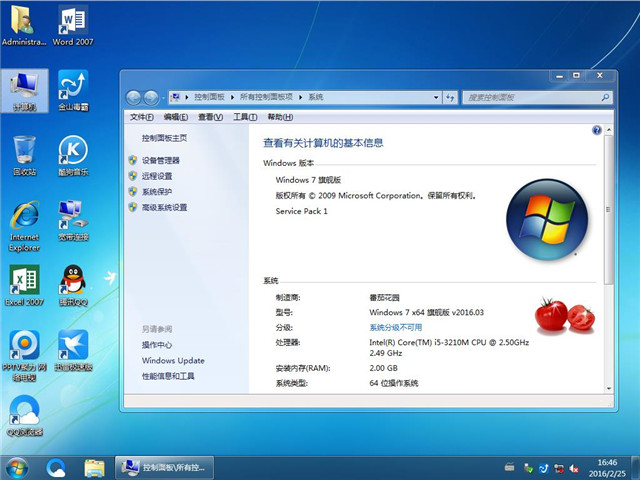Click scrollbar down arrow in System window
The width and height of the screenshot is (640, 480).
coord(609,389)
